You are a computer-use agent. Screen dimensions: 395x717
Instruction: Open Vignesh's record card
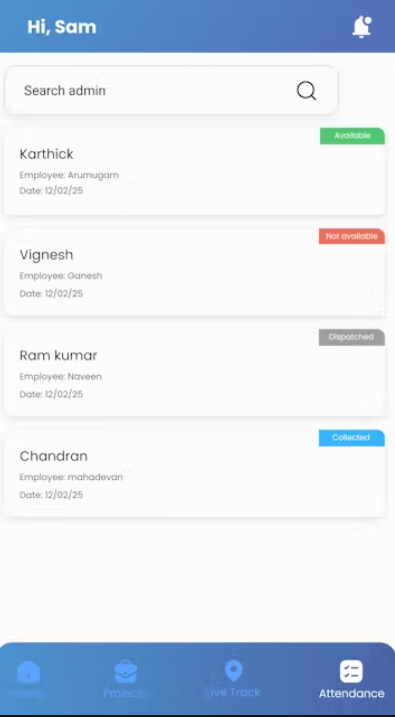pyautogui.click(x=195, y=272)
